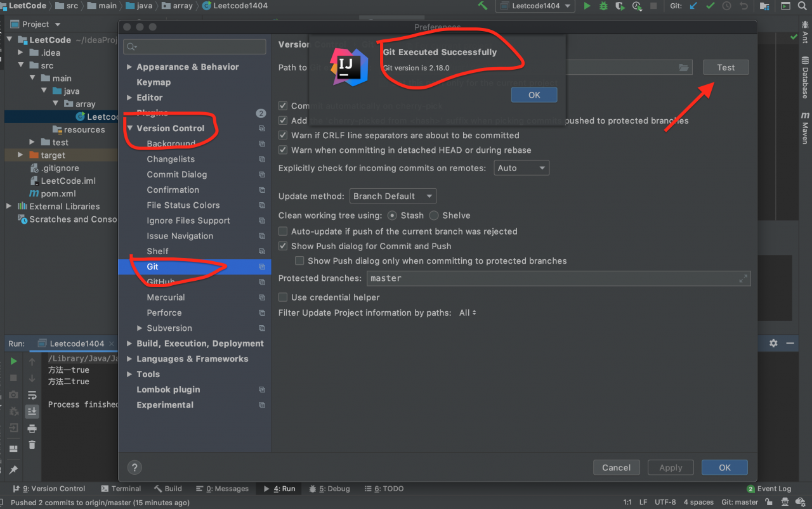The image size is (812, 509).
Task: Expand Build, Execution, Deployment section
Action: tap(130, 344)
